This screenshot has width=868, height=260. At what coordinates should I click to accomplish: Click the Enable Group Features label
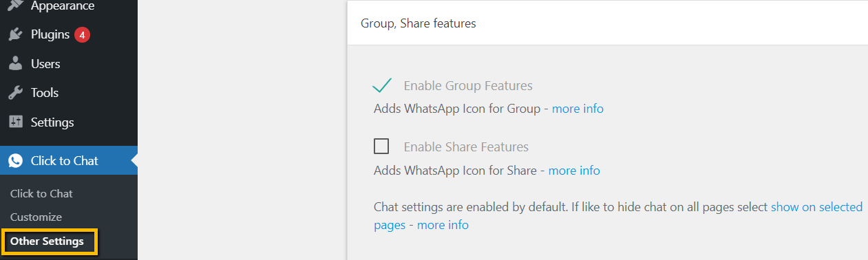pos(468,86)
